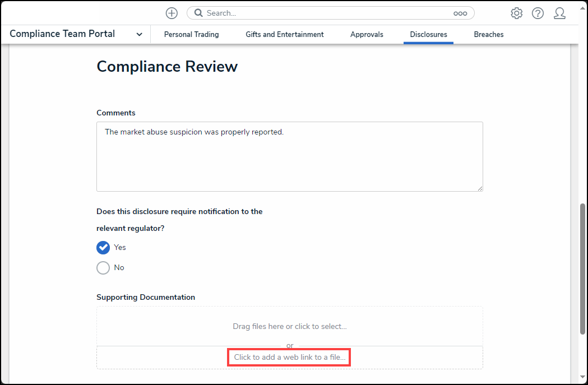Click the plus icon to create new
Viewport: 588px width, 385px height.
click(x=172, y=13)
